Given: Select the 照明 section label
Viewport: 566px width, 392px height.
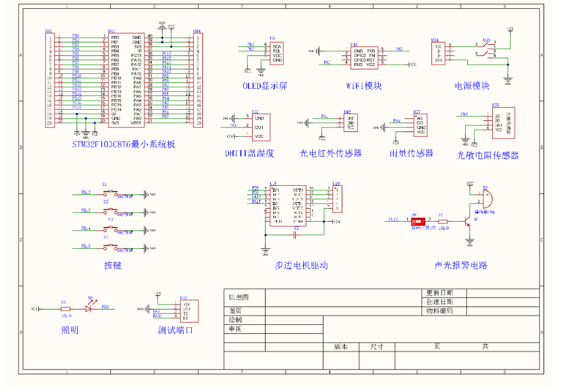Looking at the screenshot, I should coord(70,330).
